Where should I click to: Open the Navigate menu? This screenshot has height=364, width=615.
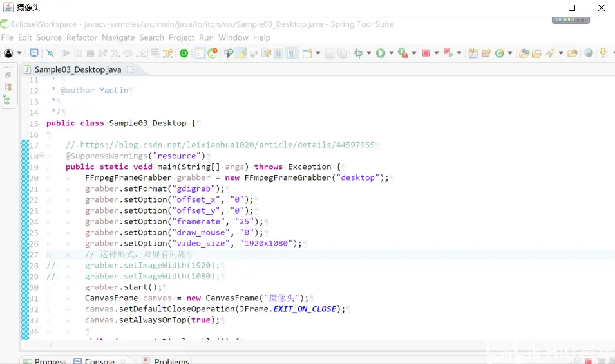pyautogui.click(x=118, y=37)
